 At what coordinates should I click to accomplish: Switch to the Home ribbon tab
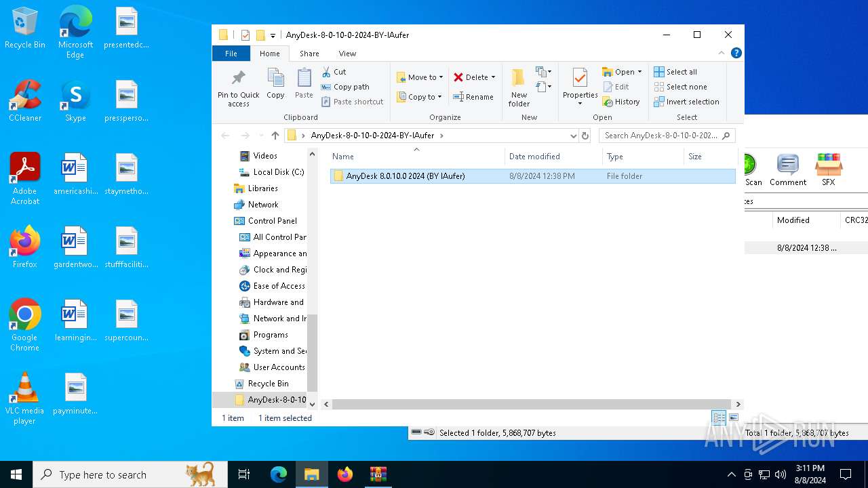click(x=269, y=54)
